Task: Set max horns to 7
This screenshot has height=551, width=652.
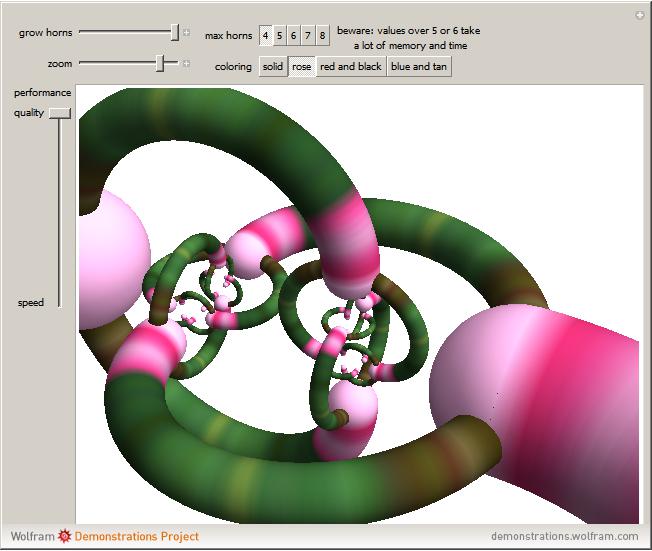Action: (x=308, y=36)
